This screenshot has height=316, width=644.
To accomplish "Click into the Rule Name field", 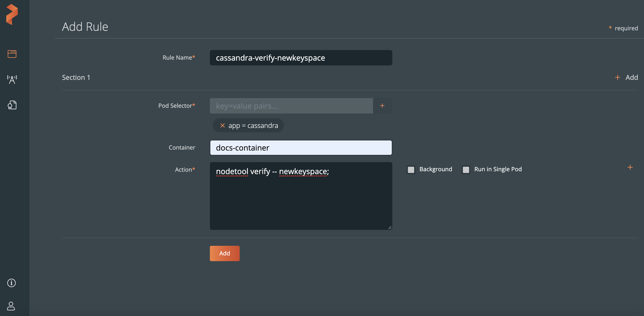I will (x=301, y=58).
